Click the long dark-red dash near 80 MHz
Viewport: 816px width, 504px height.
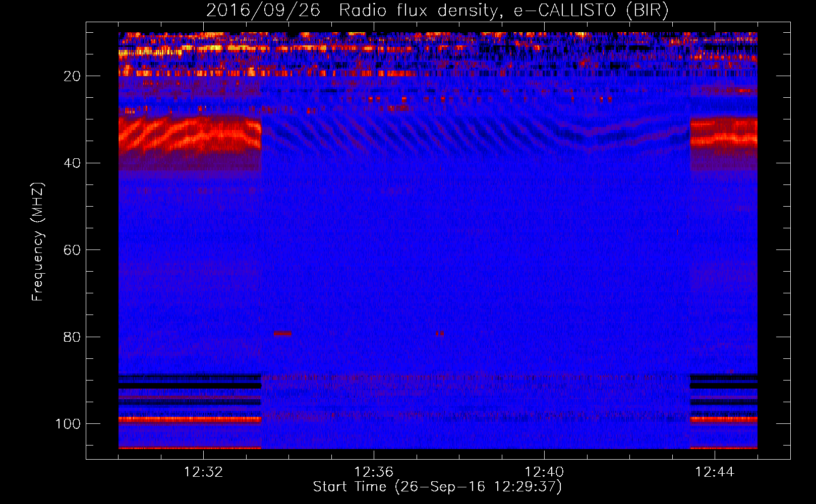coord(282,333)
